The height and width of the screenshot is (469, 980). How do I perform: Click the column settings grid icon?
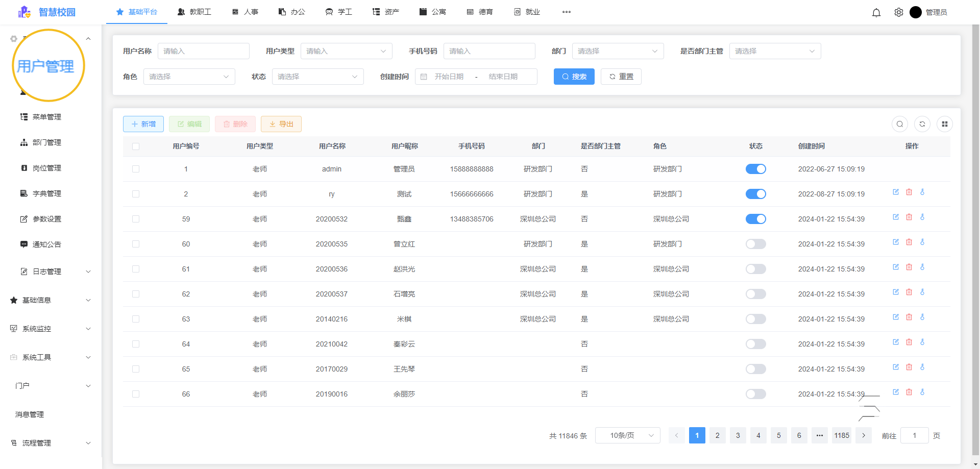point(945,124)
